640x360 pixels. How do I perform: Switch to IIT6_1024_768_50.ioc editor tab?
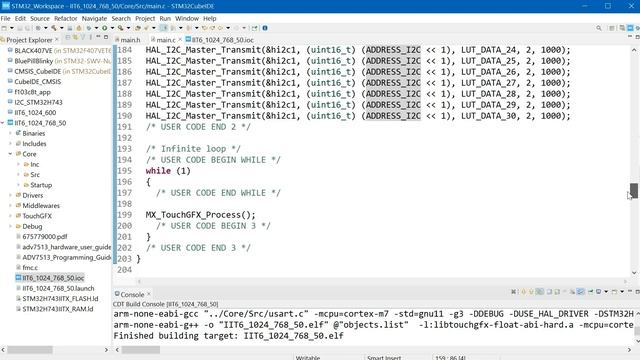[220, 40]
